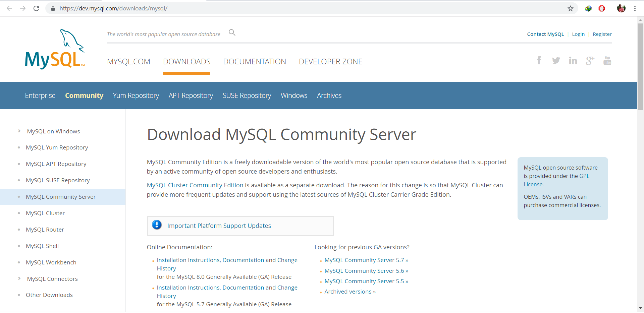Open the Archives tab
The height and width of the screenshot is (313, 644).
(x=329, y=96)
